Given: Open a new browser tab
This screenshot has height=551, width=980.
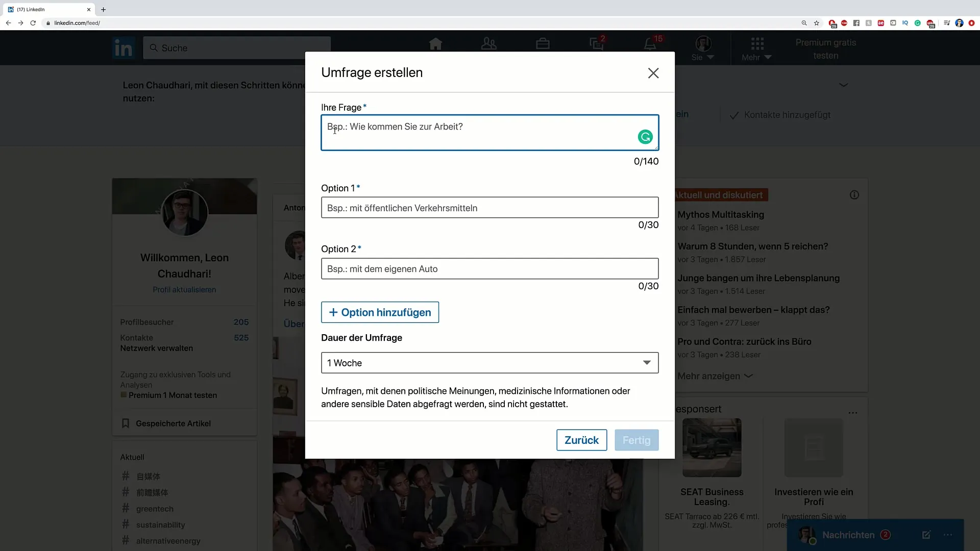Looking at the screenshot, I should click(x=103, y=9).
